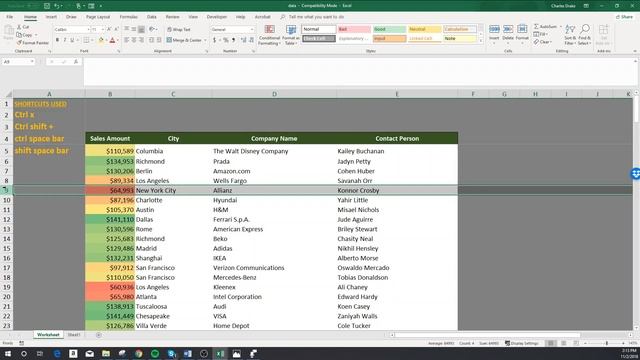Open Sort & Filter menu
The width and height of the screenshot is (640, 360).
tap(570, 35)
